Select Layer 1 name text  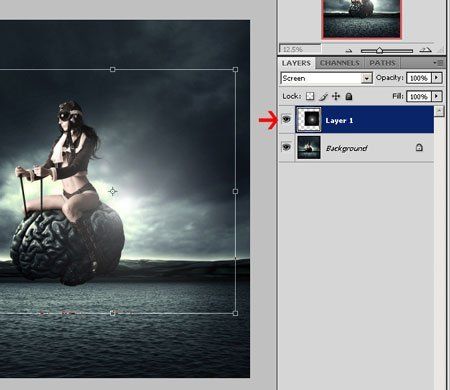pyautogui.click(x=339, y=121)
